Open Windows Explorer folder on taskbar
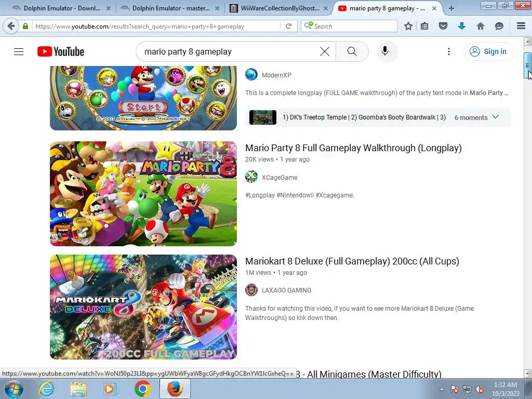Screen dimensions: 532x399 pyautogui.click(x=78, y=389)
